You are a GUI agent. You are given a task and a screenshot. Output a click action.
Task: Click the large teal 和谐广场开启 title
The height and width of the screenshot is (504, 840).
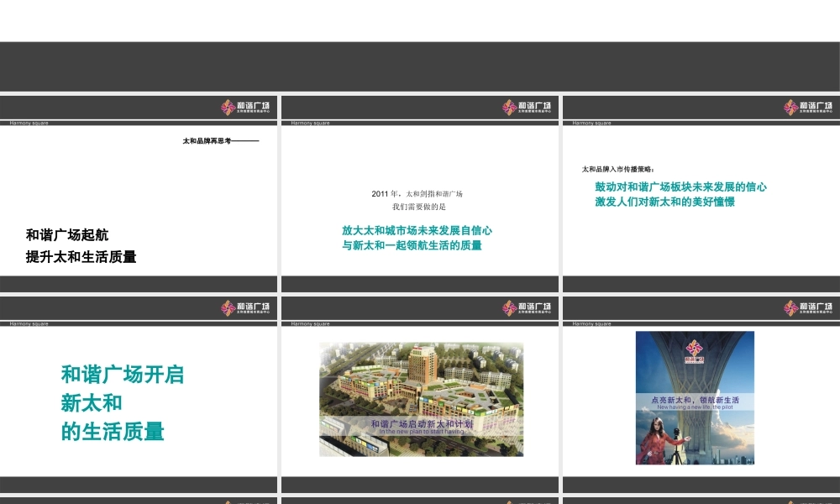123,375
